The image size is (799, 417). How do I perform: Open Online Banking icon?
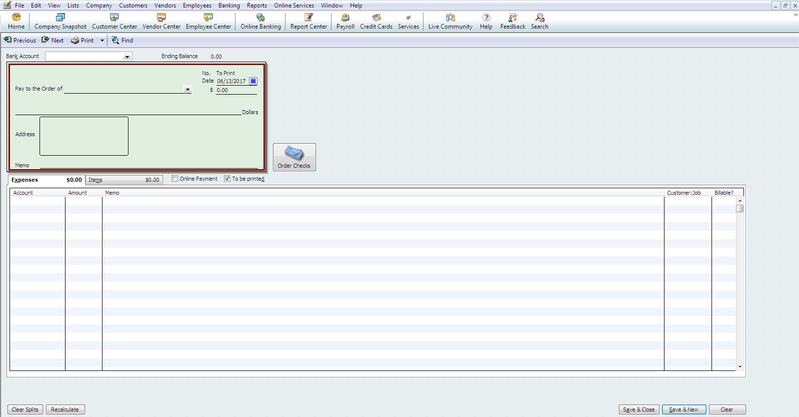[260, 21]
